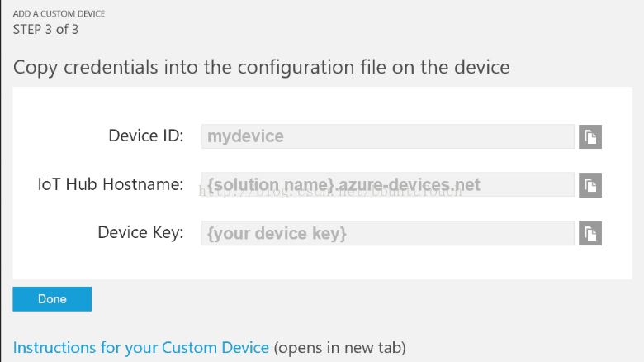
Task: Click the "IoT Hub Hostname:" label
Action: [111, 184]
